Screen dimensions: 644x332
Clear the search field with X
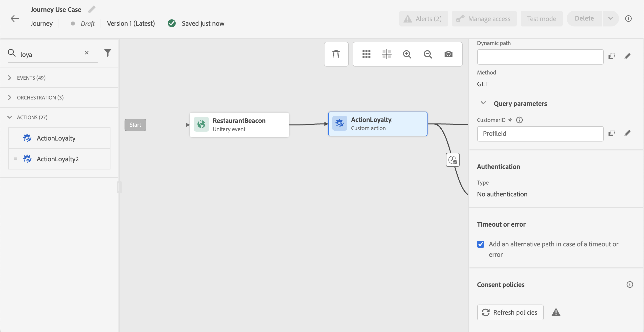86,53
